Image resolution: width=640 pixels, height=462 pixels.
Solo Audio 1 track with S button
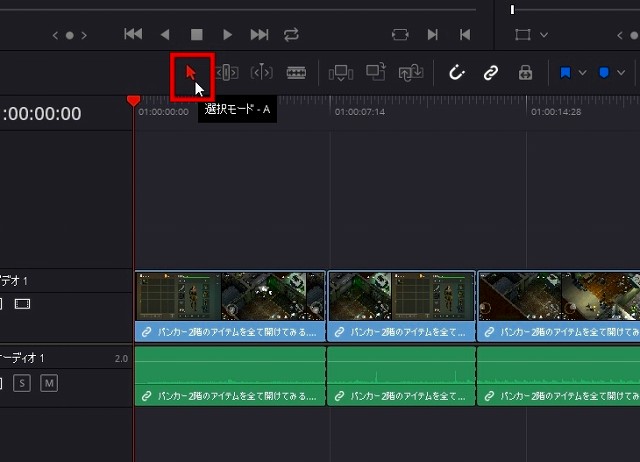coord(22,383)
